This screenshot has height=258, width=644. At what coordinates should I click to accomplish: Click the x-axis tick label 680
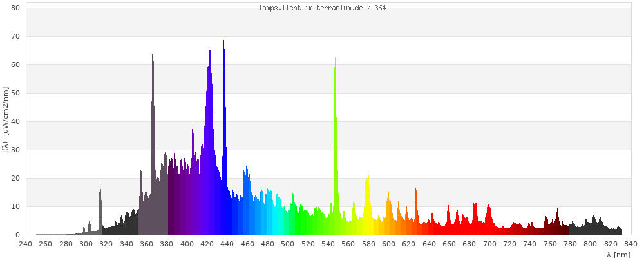469,244
